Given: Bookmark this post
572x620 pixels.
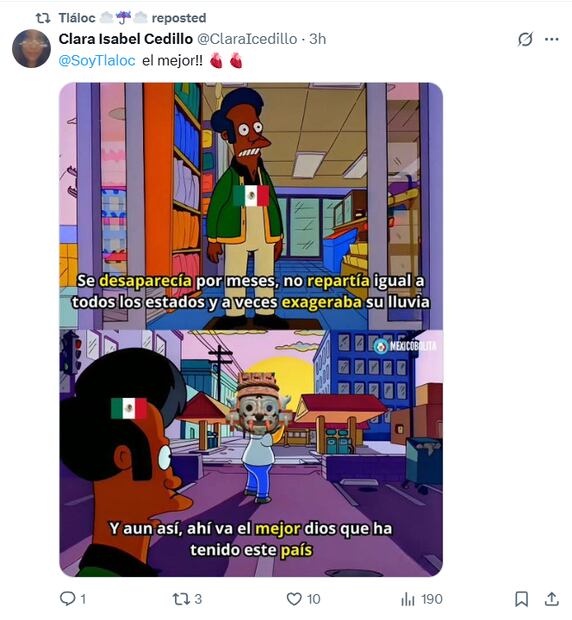Looking at the screenshot, I should [521, 599].
